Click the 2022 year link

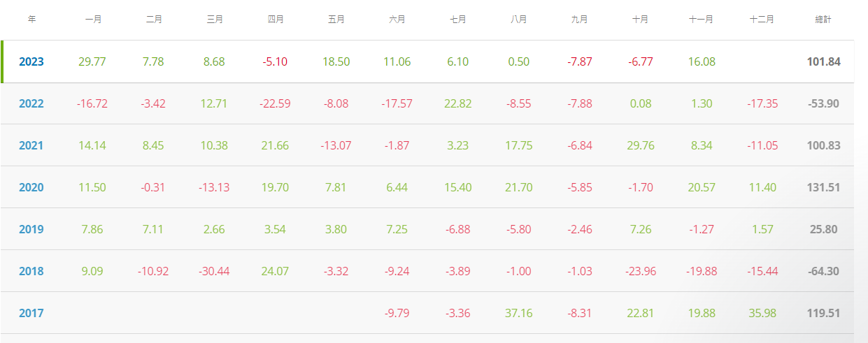[31, 103]
